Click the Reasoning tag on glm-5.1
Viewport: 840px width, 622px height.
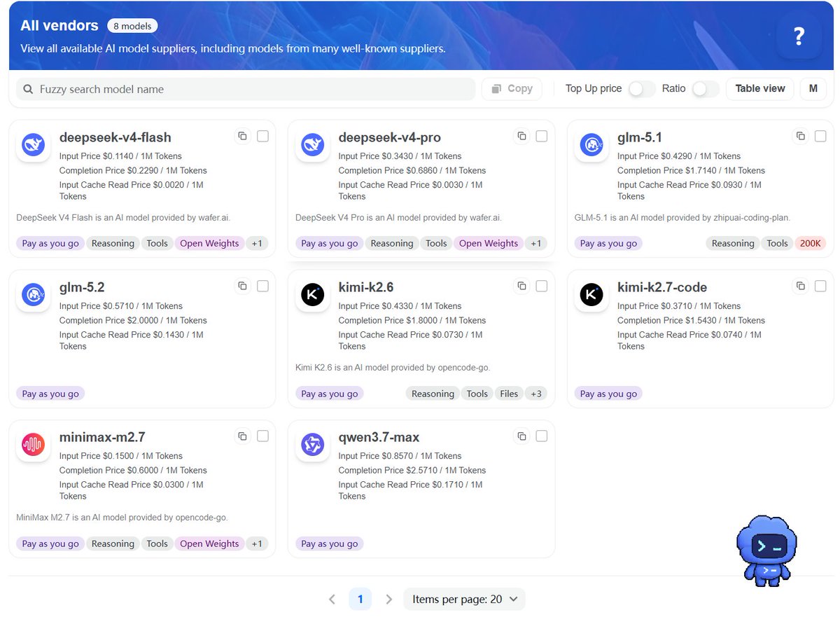tap(733, 244)
